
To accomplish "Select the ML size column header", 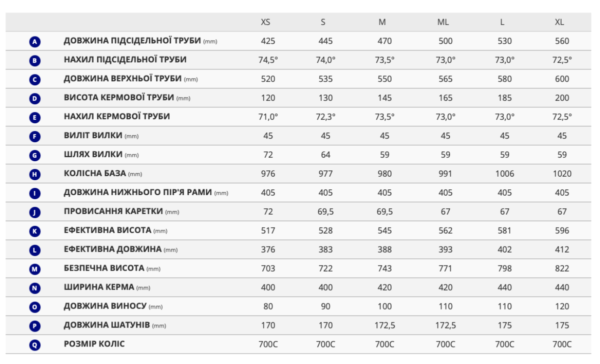I will coord(443,22).
